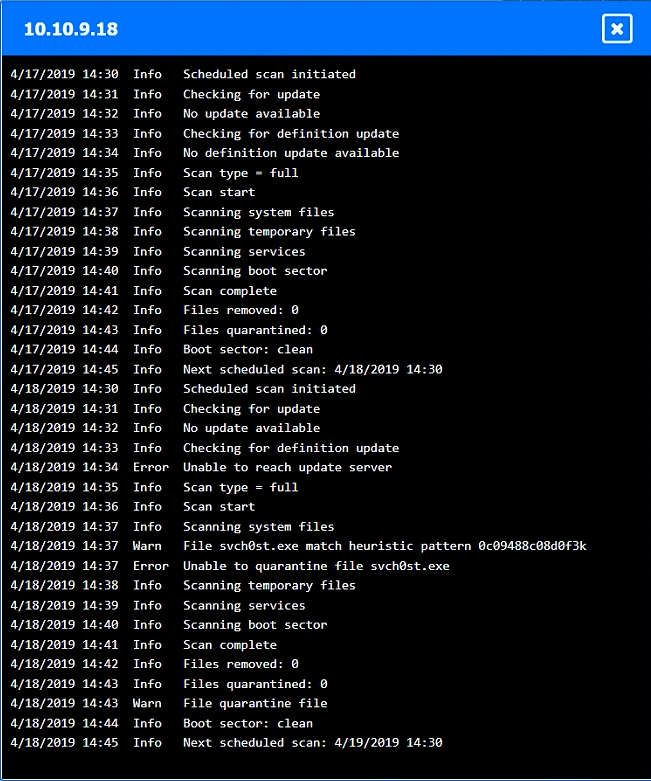Select the 4/18/2019 14:42 'Files removed: 0' line
The height and width of the screenshot is (781, 651).
tap(240, 664)
